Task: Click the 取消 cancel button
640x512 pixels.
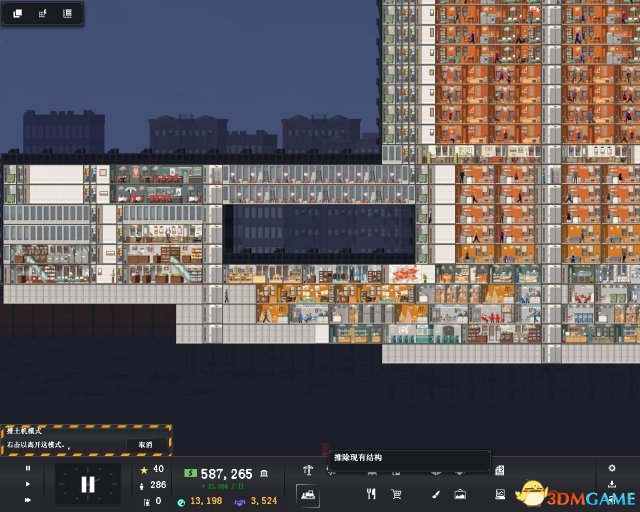Action: pyautogui.click(x=145, y=445)
